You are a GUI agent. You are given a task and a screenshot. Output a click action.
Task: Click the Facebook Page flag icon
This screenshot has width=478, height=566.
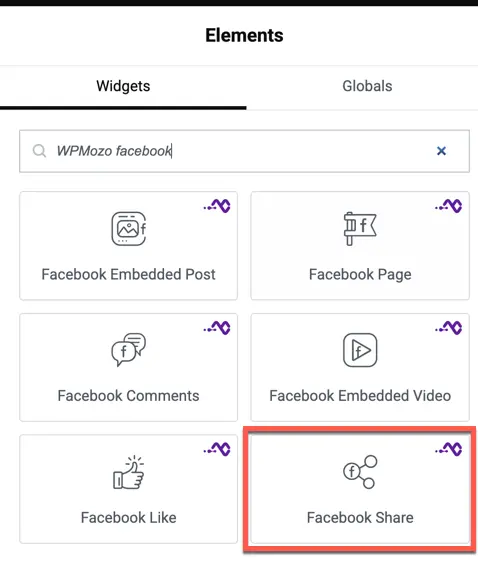coord(360,228)
